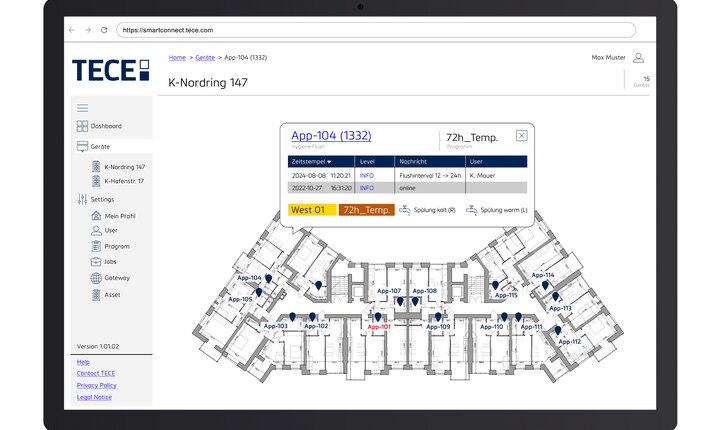Select K-Nordring 147 building in tree
This screenshot has width=720, height=430.
(x=124, y=167)
